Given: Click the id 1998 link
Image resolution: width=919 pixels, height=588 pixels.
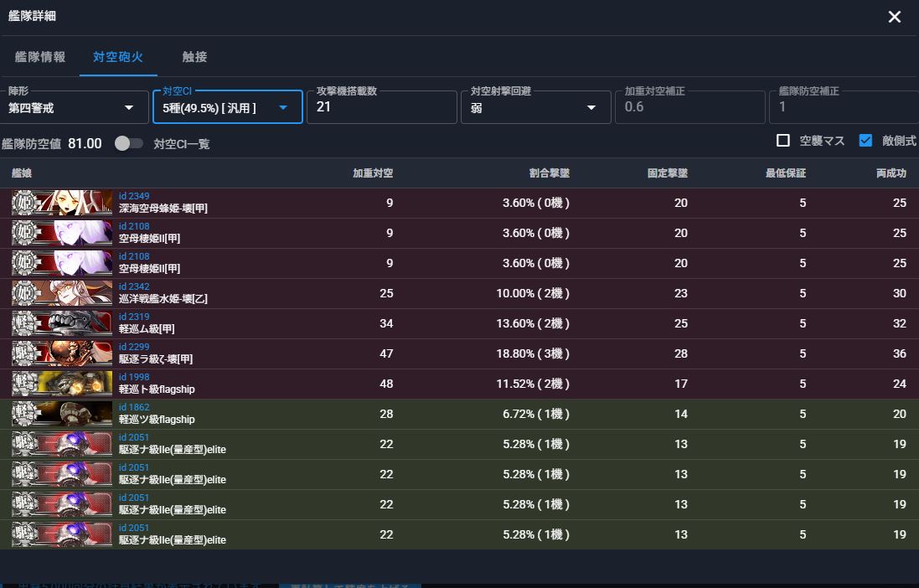Looking at the screenshot, I should tap(134, 378).
